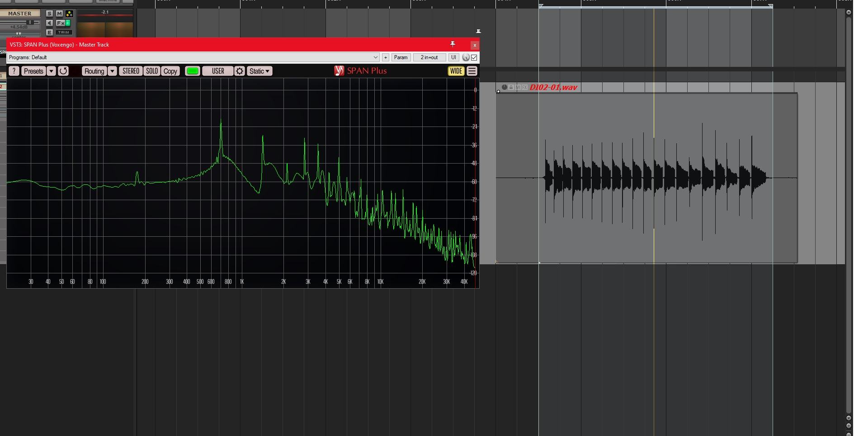Click the reset circular arrow icon
This screenshot has width=868, height=436.
(63, 71)
